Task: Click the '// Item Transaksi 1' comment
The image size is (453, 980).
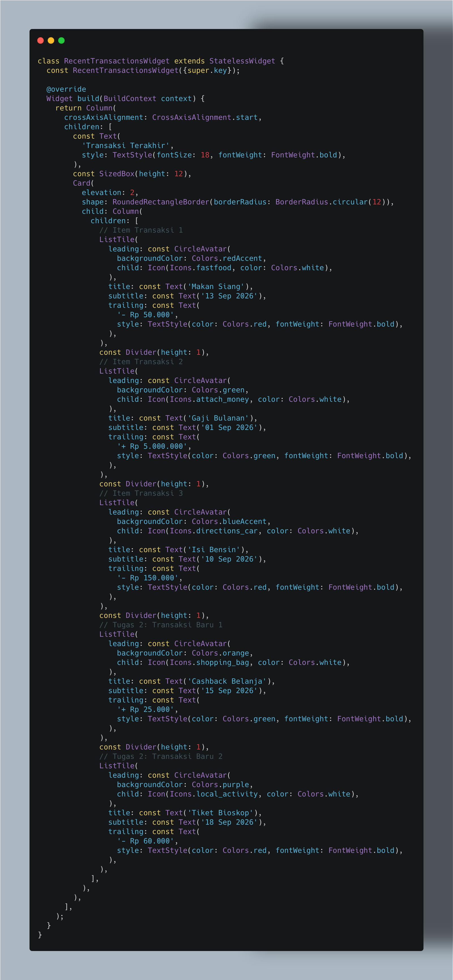Action: [141, 230]
